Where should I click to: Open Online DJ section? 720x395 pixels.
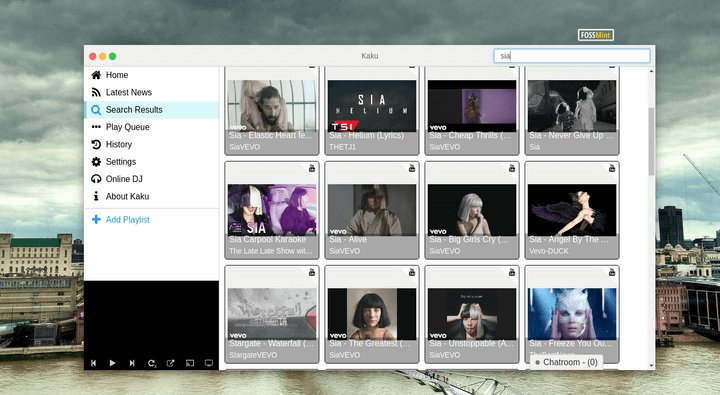(152, 179)
